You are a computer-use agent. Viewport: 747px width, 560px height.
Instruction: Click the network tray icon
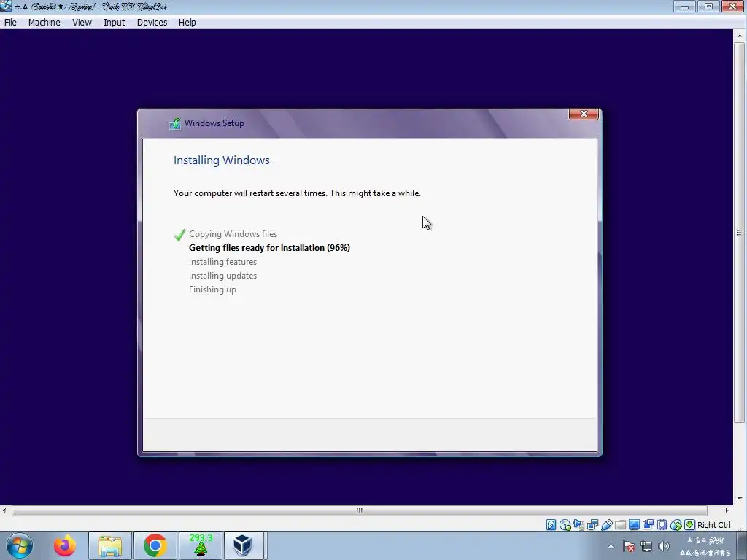(x=646, y=547)
